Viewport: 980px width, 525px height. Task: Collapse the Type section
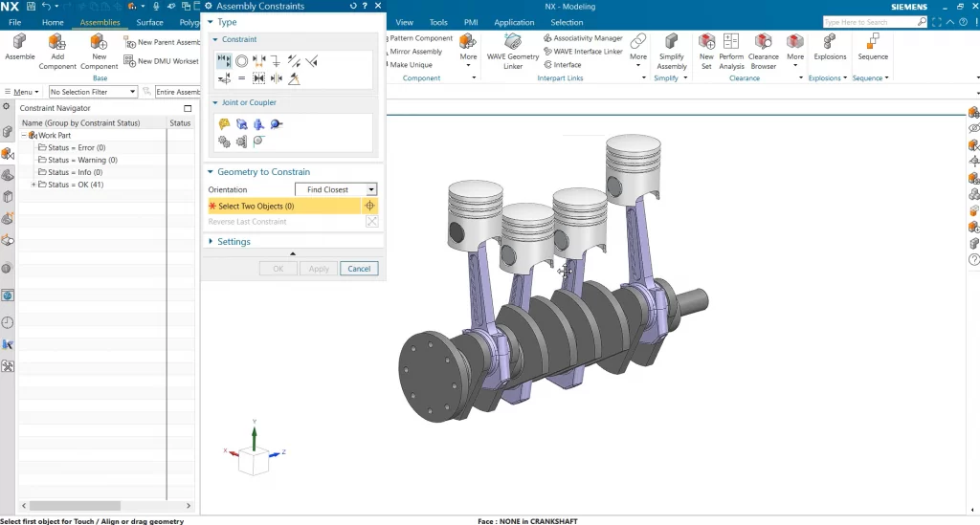(x=211, y=22)
